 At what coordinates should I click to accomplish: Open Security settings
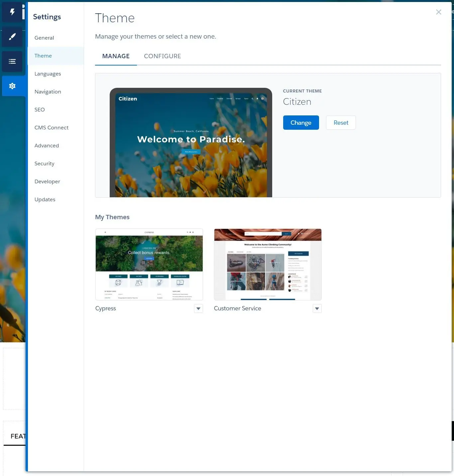coord(56,163)
